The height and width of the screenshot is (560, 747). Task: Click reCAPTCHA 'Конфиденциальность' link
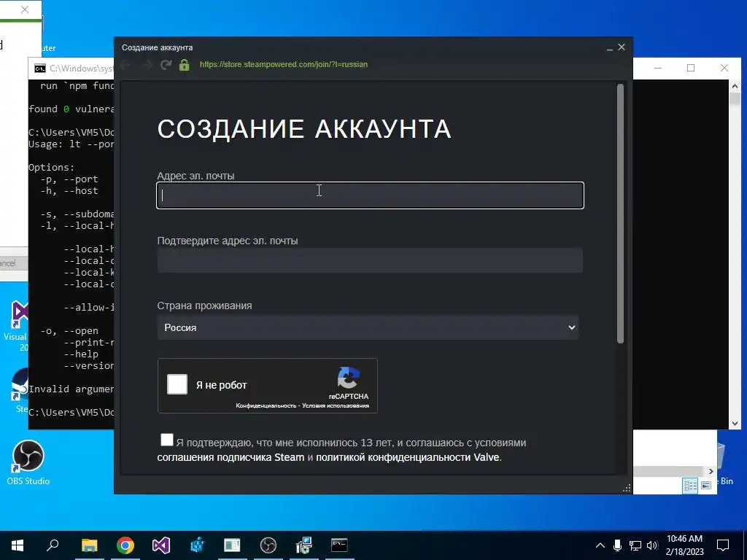[x=266, y=405]
